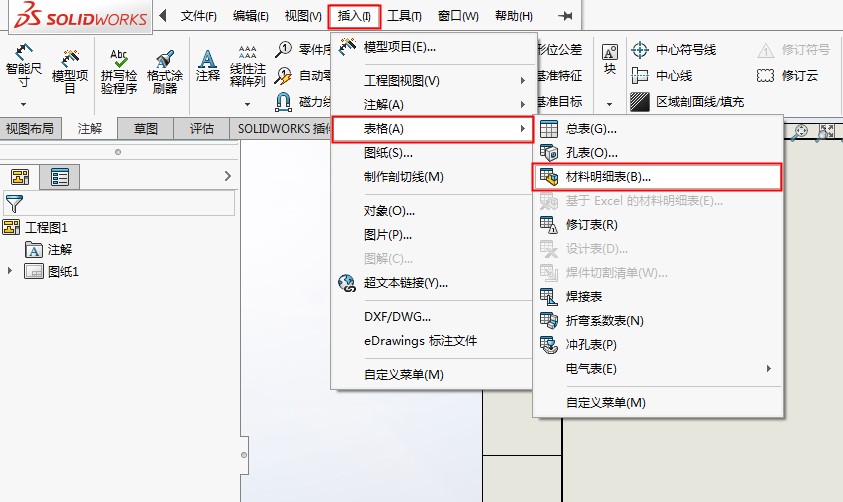
Task: Select 工程图1 in the design tree
Action: (x=35, y=227)
